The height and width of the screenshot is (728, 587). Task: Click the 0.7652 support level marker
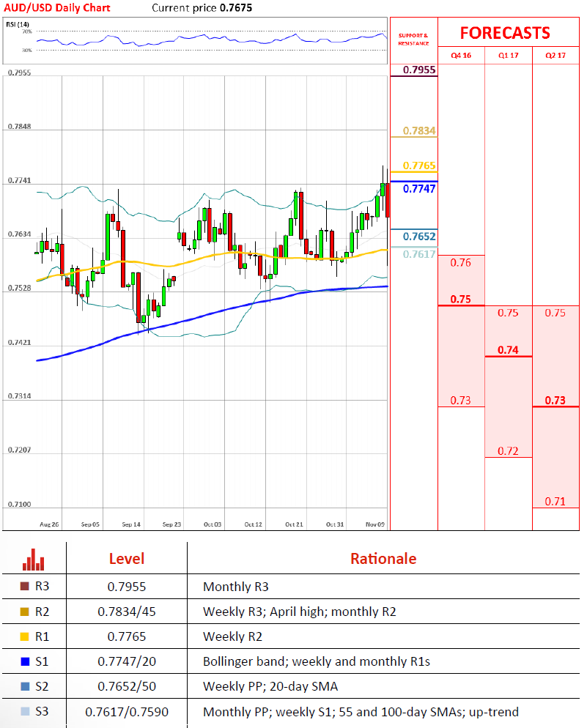[x=419, y=237]
